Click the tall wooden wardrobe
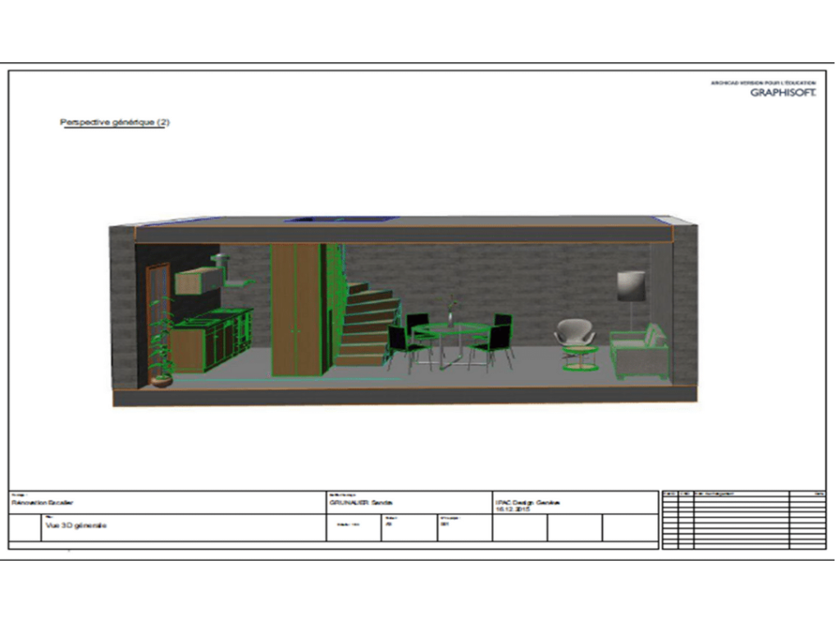 point(295,309)
